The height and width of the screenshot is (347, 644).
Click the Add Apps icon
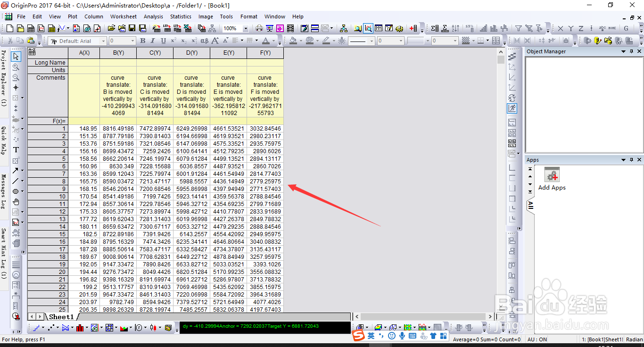[x=552, y=175]
